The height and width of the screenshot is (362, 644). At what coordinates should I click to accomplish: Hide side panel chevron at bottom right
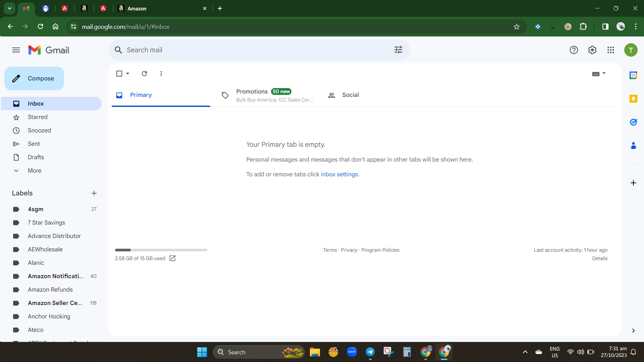click(633, 330)
